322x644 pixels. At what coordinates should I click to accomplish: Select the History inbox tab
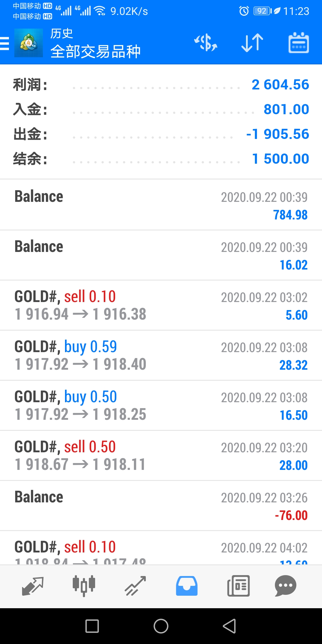[187, 586]
